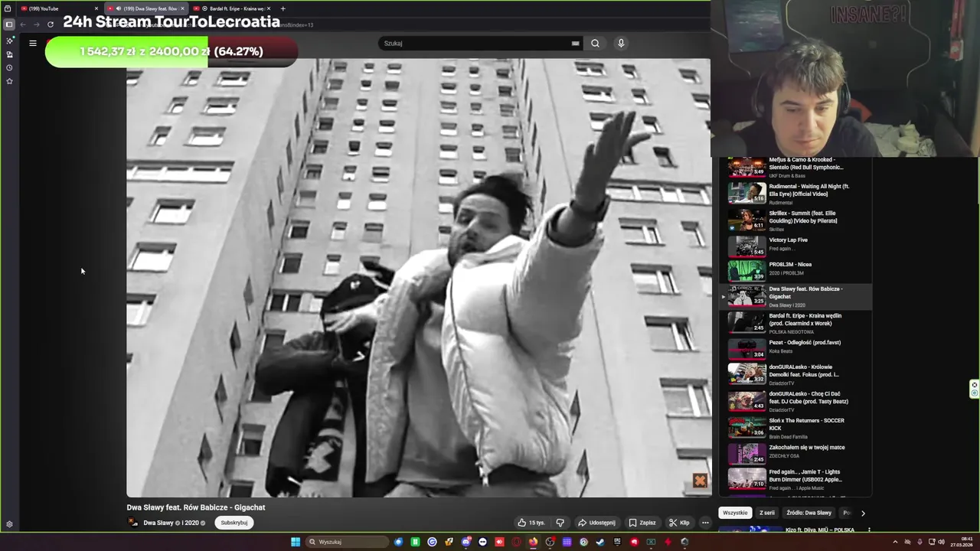Open the Windows Start menu
The width and height of the screenshot is (980, 551).
[296, 542]
